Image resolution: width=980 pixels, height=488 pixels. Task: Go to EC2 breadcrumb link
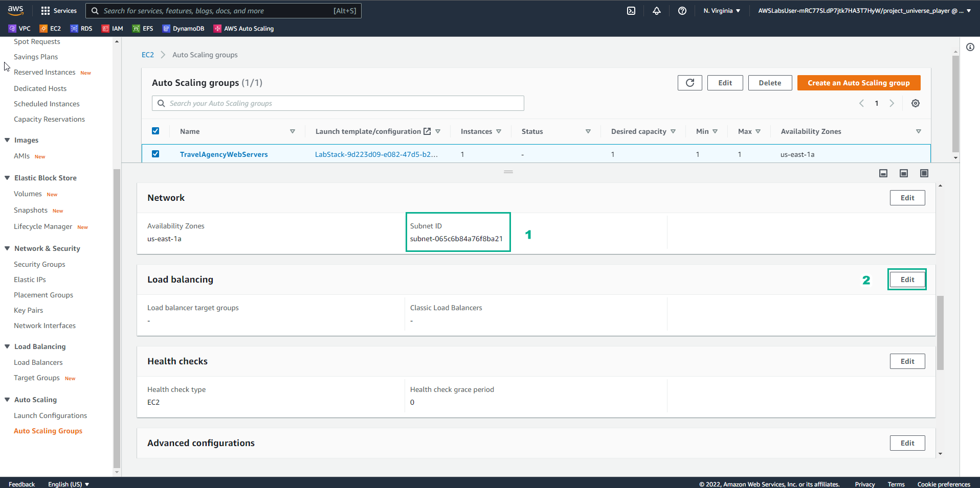pos(147,55)
